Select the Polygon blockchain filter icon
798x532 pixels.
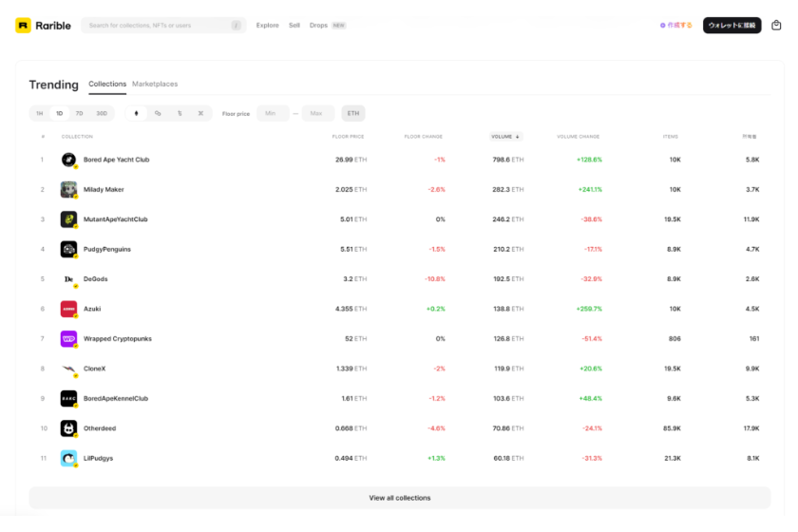(158, 114)
